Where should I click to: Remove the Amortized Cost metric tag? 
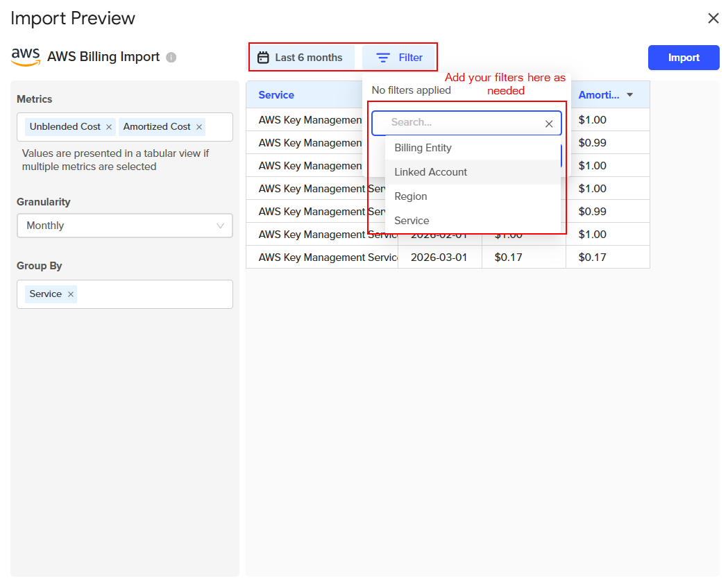(199, 127)
